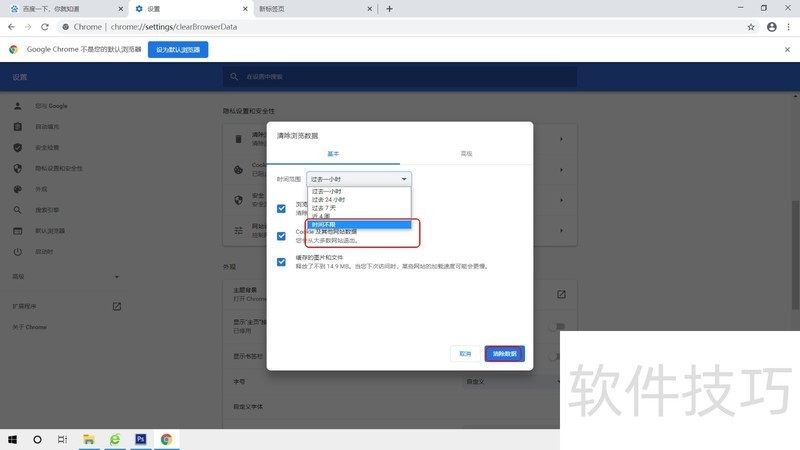The height and width of the screenshot is (450, 800).
Task: Open a new tab with plus button
Action: pyautogui.click(x=389, y=9)
